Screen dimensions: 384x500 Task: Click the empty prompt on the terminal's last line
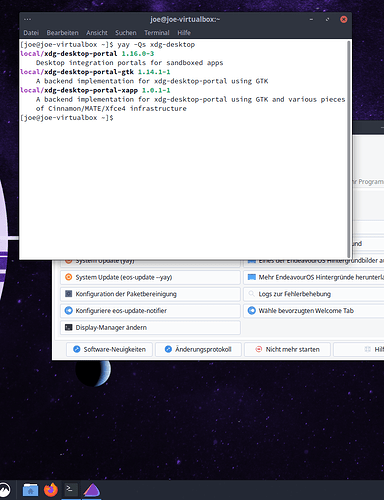click(x=67, y=118)
